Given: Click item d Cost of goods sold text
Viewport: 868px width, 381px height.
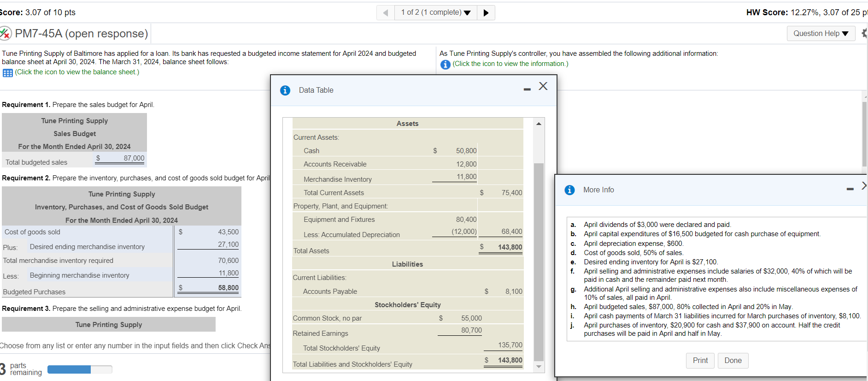Looking at the screenshot, I should tap(633, 253).
